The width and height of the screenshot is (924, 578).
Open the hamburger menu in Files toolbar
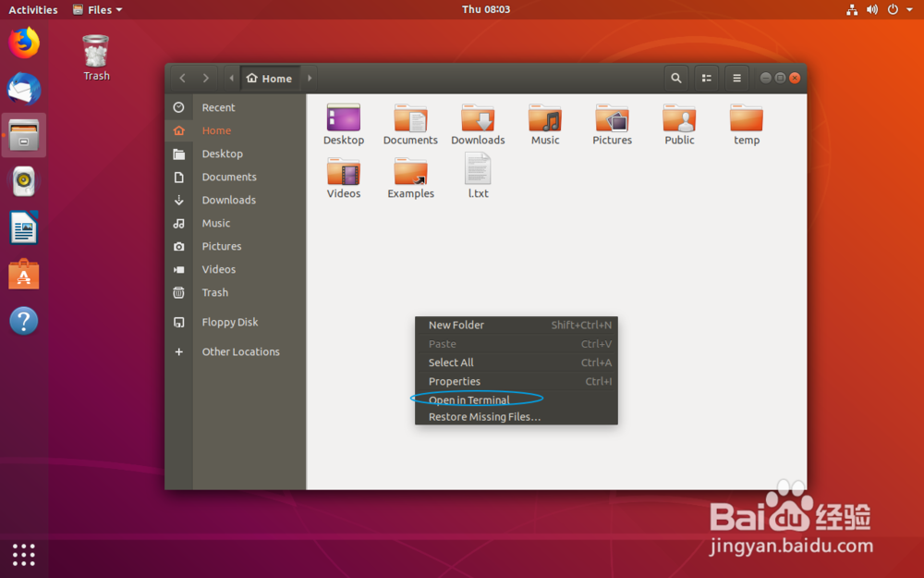point(736,78)
